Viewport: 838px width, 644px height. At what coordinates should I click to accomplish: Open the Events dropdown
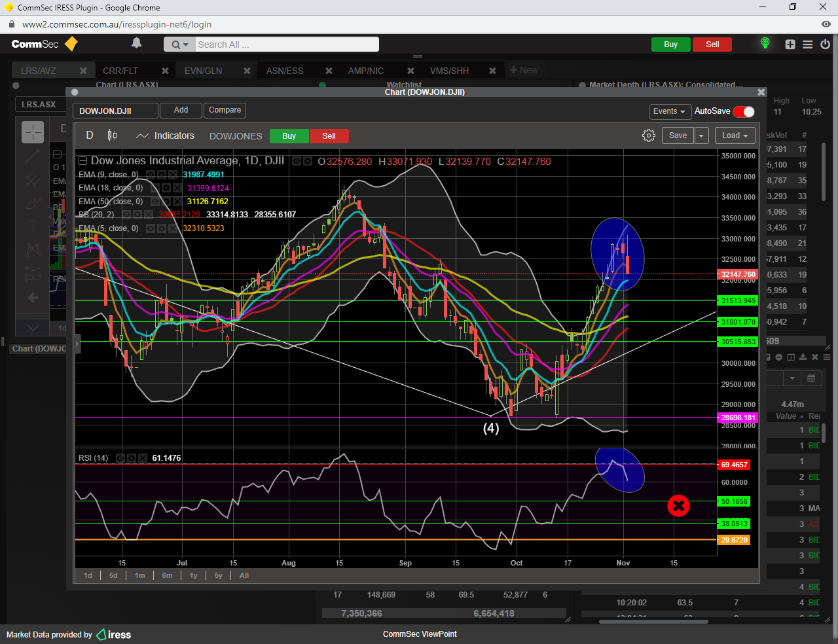pos(669,111)
